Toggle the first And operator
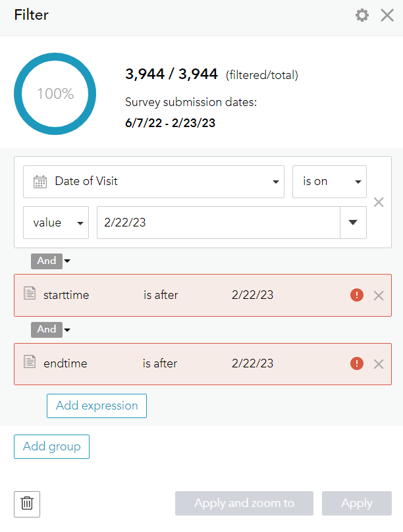The image size is (403, 532). pyautogui.click(x=51, y=261)
